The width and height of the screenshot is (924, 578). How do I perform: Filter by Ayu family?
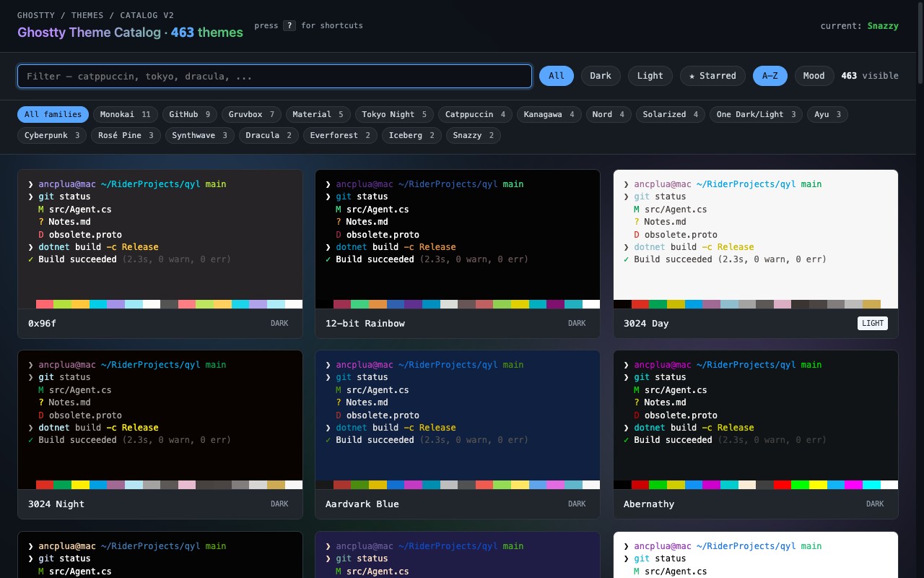click(827, 114)
